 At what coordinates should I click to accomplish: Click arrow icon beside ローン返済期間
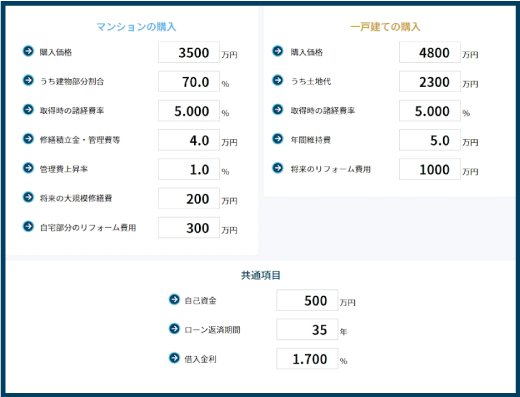pos(174,329)
